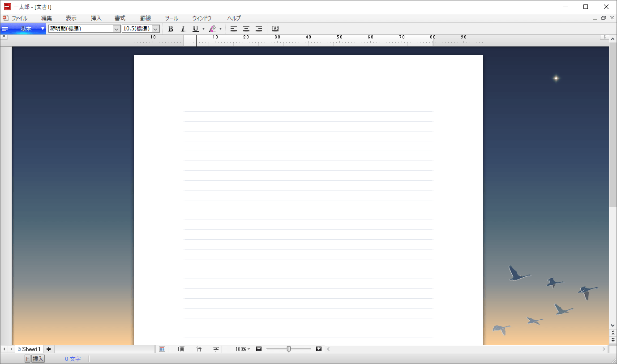This screenshot has height=364, width=617.
Task: Open the font size dropdown 10.5(標準)
Action: (156, 29)
